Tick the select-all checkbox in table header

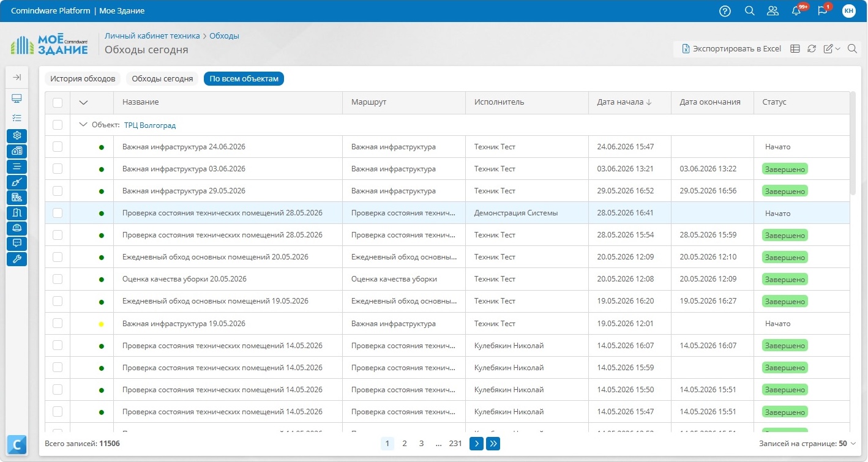(58, 103)
